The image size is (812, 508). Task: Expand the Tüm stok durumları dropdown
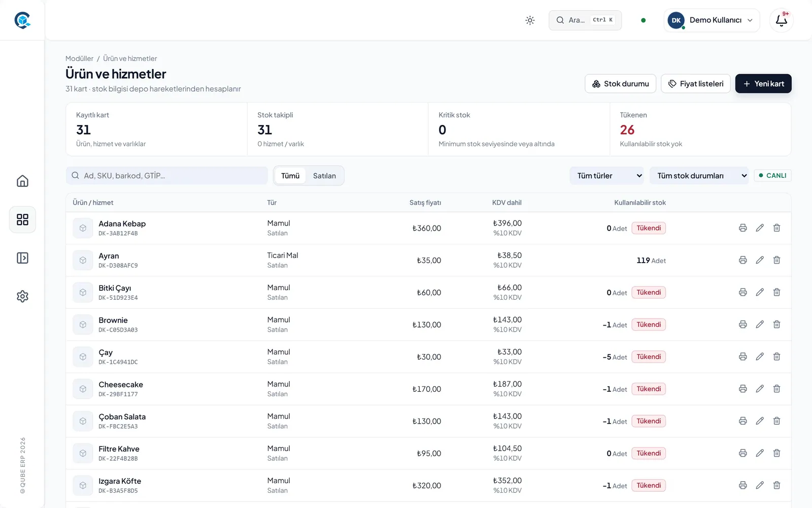point(699,176)
